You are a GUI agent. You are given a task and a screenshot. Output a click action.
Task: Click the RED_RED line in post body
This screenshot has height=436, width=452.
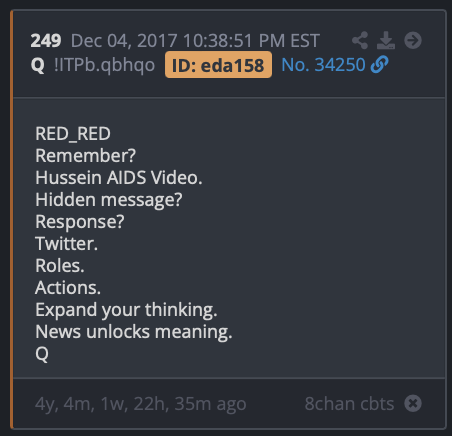click(x=73, y=134)
